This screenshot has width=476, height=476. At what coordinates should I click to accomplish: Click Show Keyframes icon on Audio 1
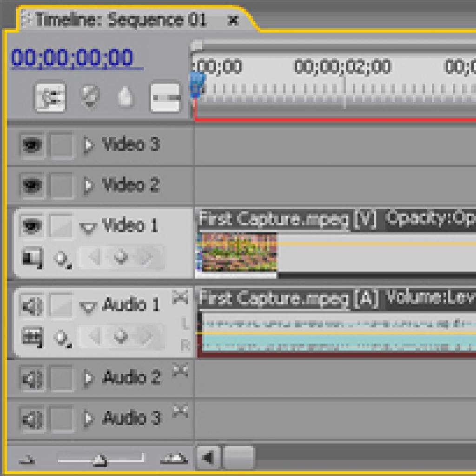[62, 338]
